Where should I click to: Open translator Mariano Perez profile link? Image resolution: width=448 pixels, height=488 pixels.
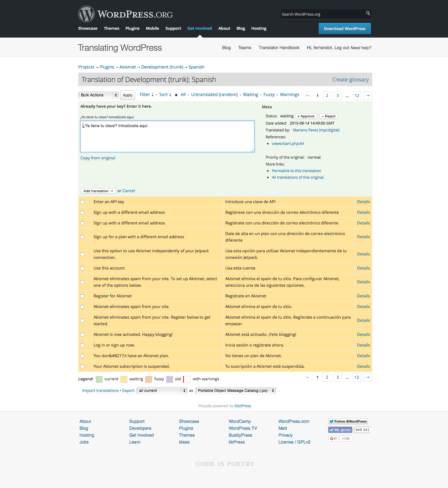[316, 130]
